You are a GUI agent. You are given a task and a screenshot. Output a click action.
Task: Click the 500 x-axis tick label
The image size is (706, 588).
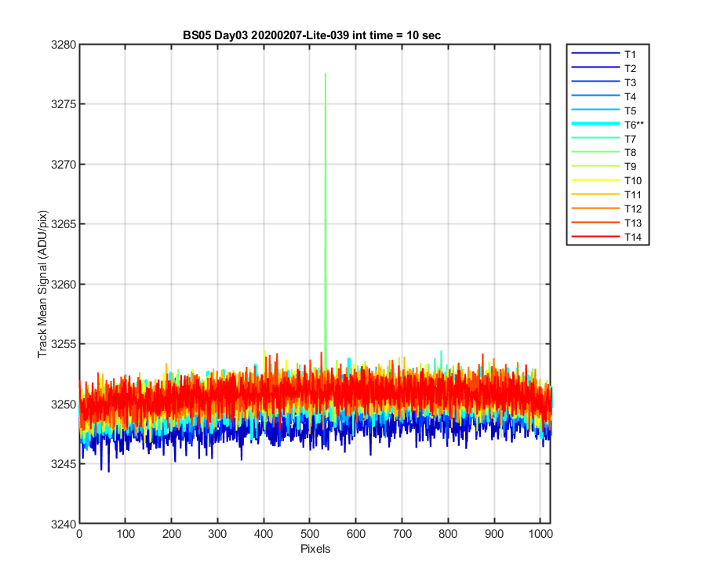coord(310,534)
